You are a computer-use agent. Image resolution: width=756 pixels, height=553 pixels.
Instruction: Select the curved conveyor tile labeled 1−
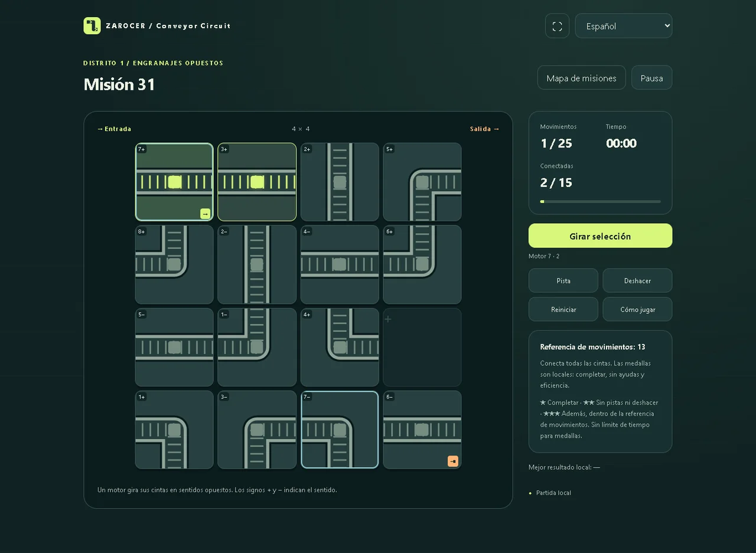click(x=257, y=347)
